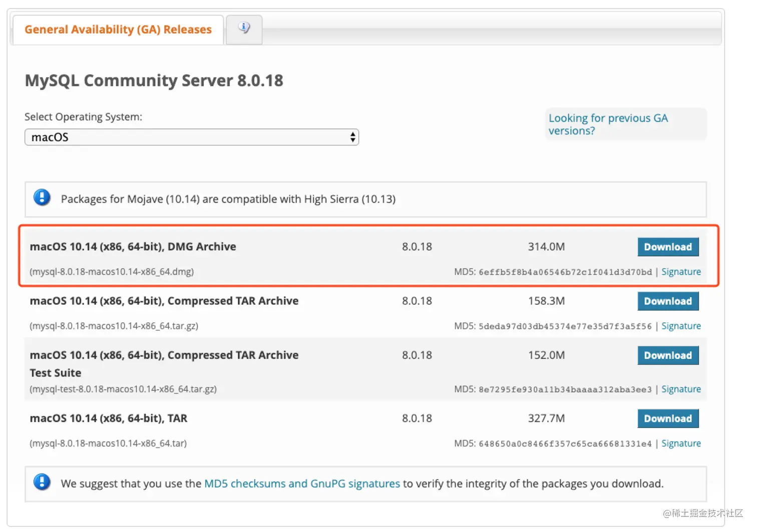This screenshot has height=532, width=757.
Task: Click the 327.7M file size value
Action: coord(546,418)
